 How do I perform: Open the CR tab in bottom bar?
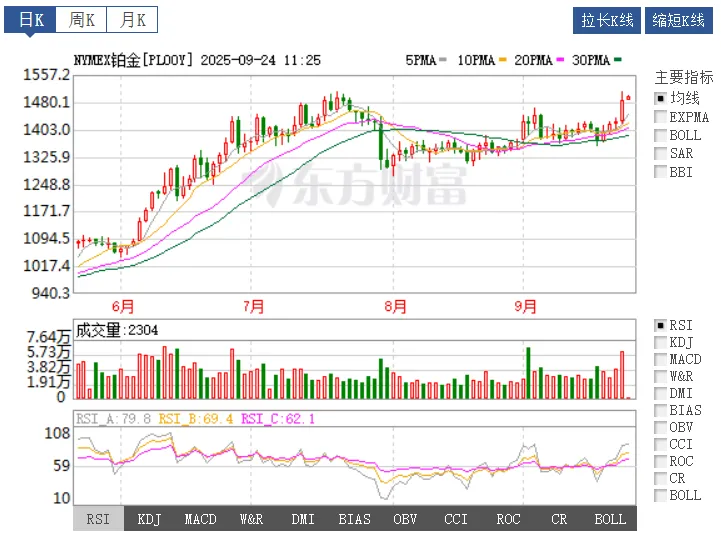pyautogui.click(x=559, y=519)
